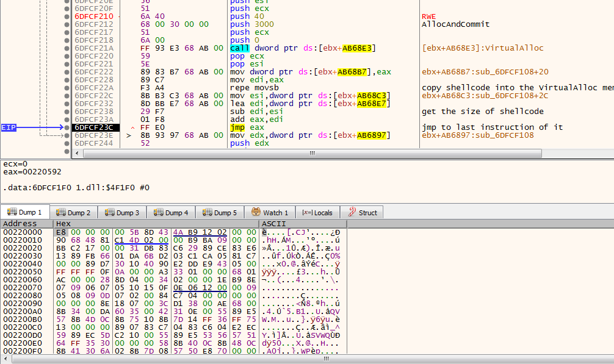Image resolution: width=614 pixels, height=364 pixels.
Task: Click the Dump 1 tab icon
Action: [12, 213]
